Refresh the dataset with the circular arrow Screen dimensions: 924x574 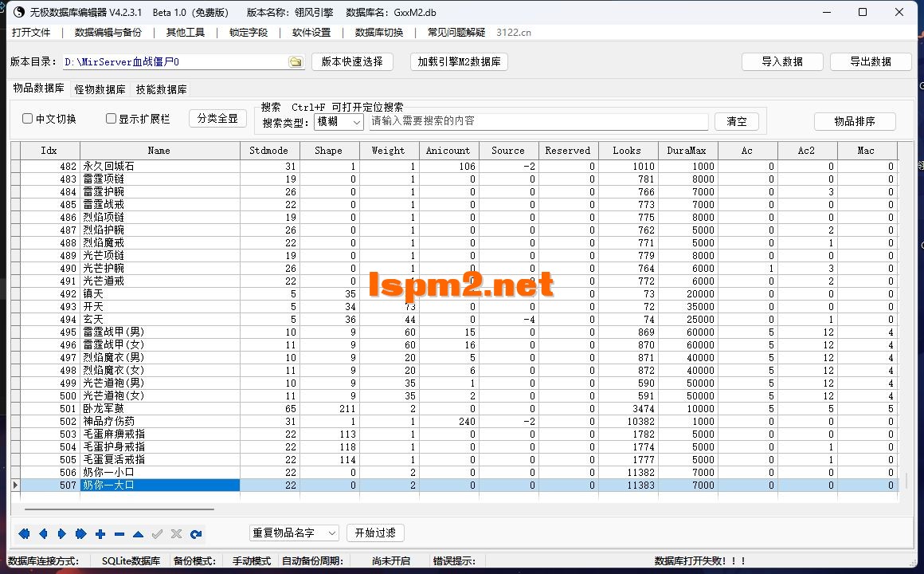(x=196, y=534)
